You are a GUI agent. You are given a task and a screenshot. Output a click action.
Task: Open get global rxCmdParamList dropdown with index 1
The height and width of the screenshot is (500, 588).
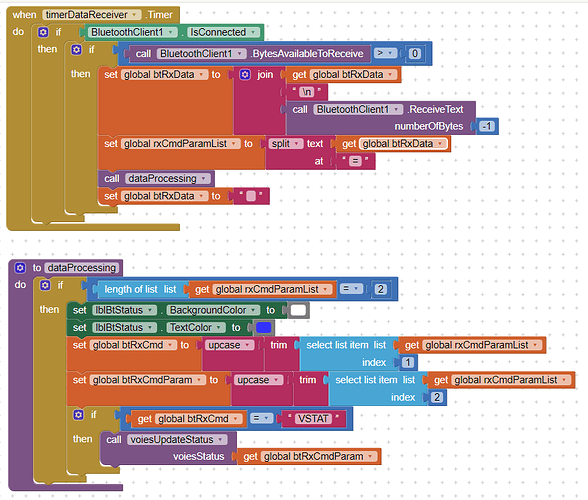[535, 345]
